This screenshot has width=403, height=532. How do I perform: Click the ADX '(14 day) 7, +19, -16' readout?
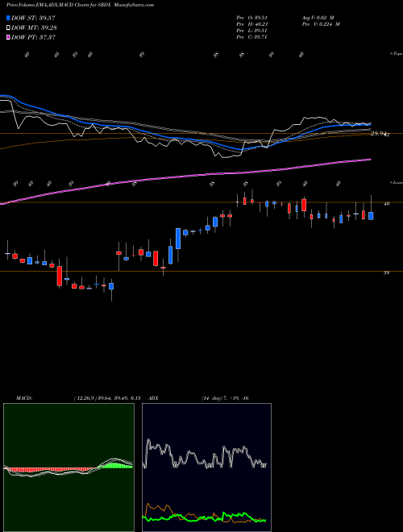[225, 398]
